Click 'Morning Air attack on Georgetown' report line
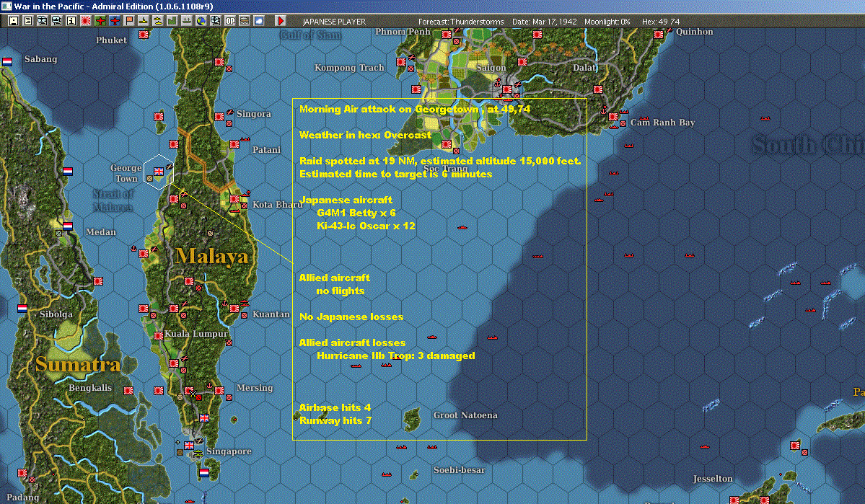Viewport: 865px width, 504px height. point(414,109)
